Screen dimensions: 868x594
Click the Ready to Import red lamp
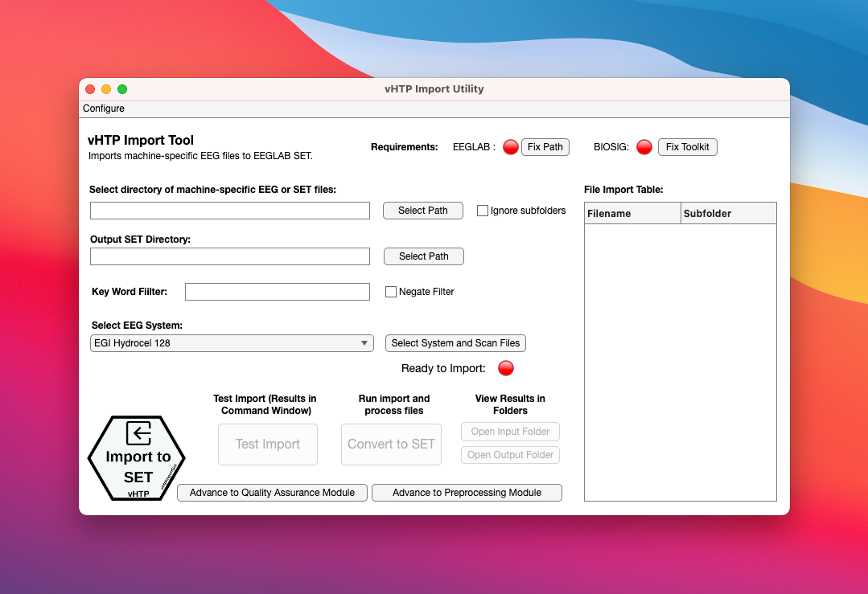(505, 368)
